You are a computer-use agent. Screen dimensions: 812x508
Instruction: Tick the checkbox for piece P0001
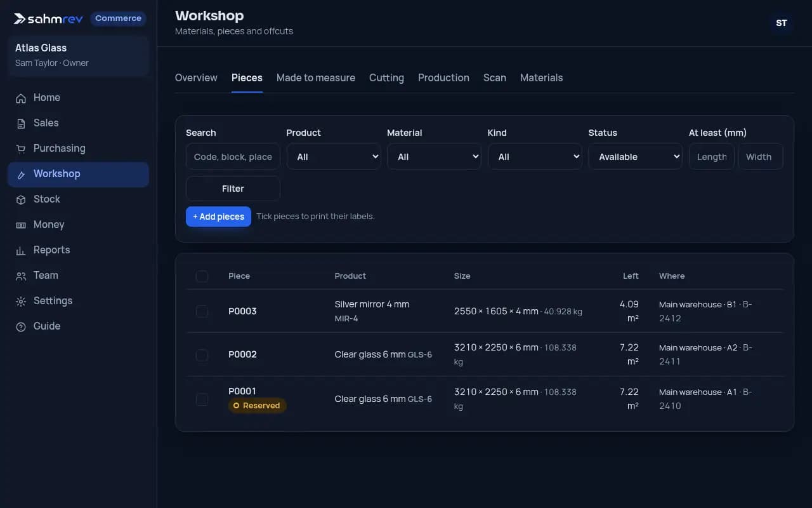click(202, 399)
